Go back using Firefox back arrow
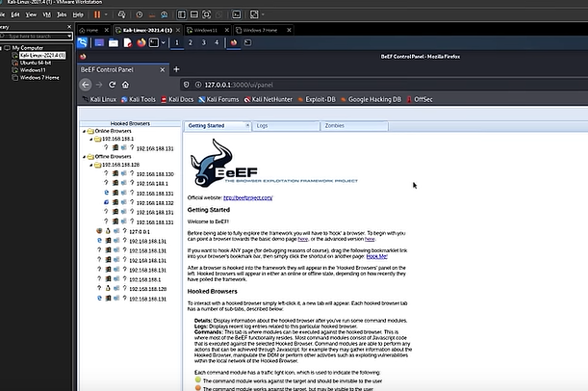Viewport: 588px width, 391px height. [x=86, y=85]
